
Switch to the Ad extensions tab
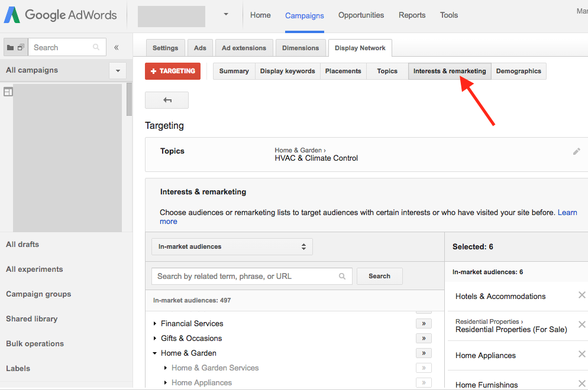(244, 48)
